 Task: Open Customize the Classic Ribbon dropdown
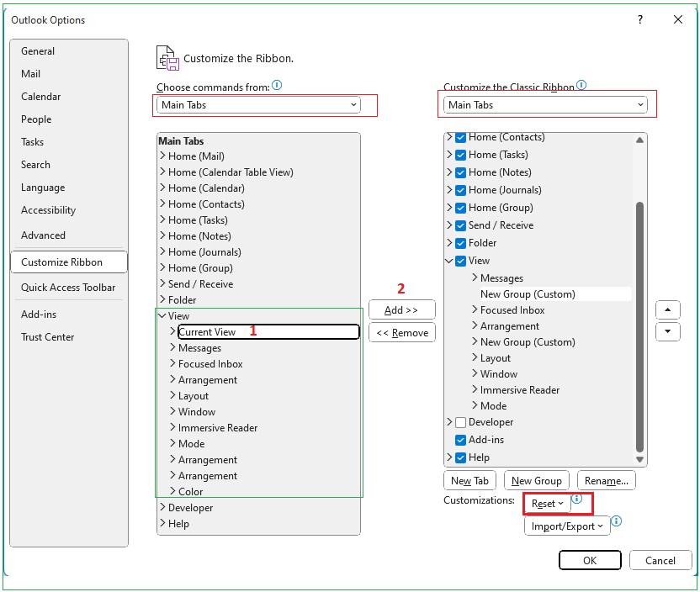click(x=545, y=105)
